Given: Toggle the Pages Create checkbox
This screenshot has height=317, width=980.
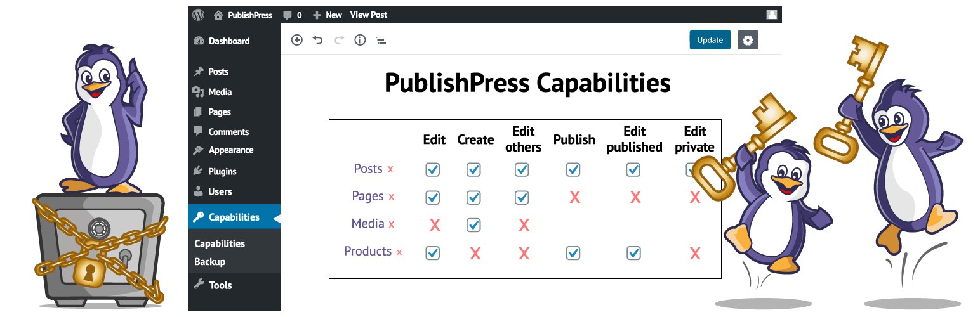Looking at the screenshot, I should (473, 197).
